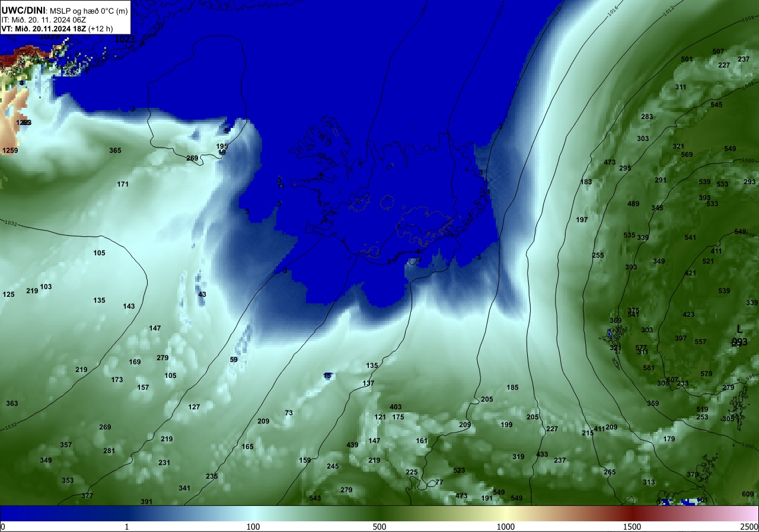Viewport: 759px width, 532px height.
Task: Click the 521 height value
Action: pyautogui.click(x=708, y=261)
